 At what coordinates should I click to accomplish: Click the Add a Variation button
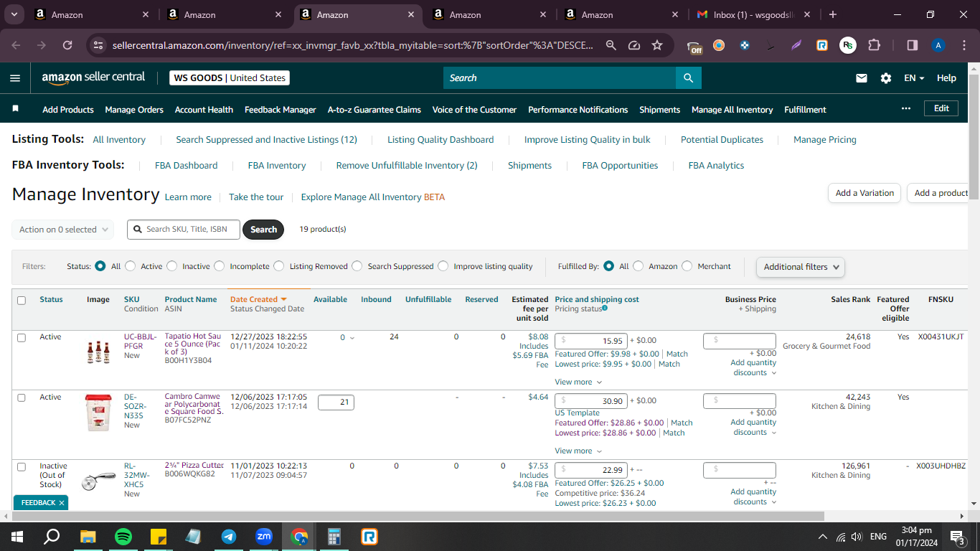(x=864, y=193)
